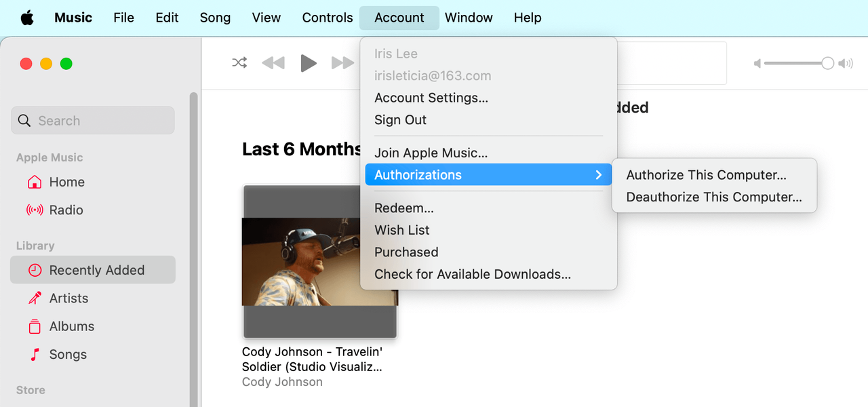Open the View menu

[x=267, y=18]
